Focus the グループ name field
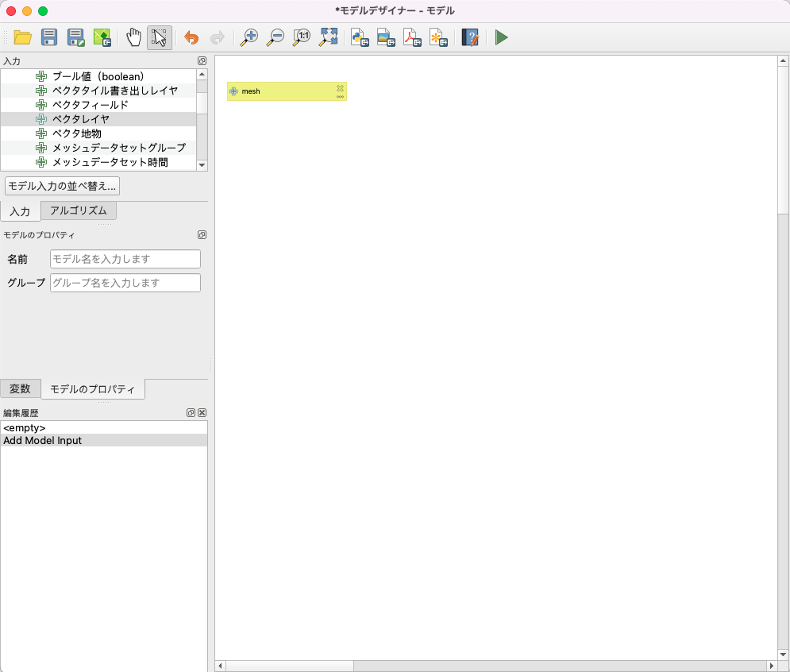The height and width of the screenshot is (672, 790). [125, 283]
